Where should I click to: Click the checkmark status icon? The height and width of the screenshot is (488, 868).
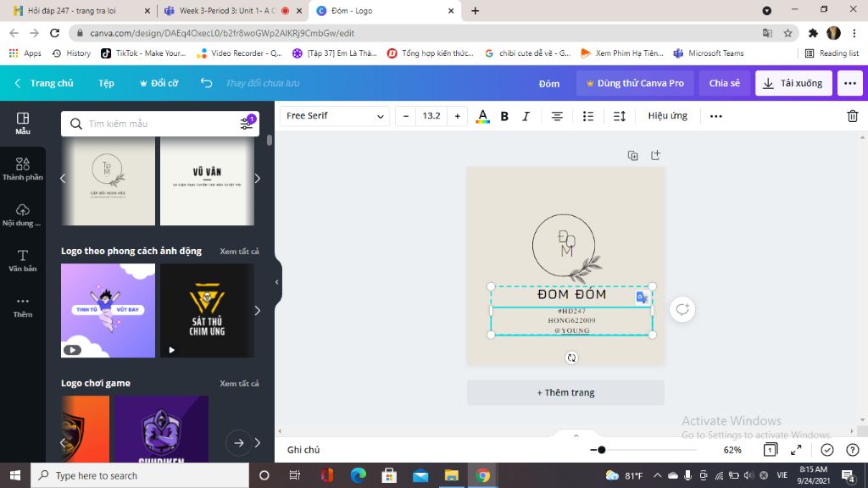pos(827,450)
